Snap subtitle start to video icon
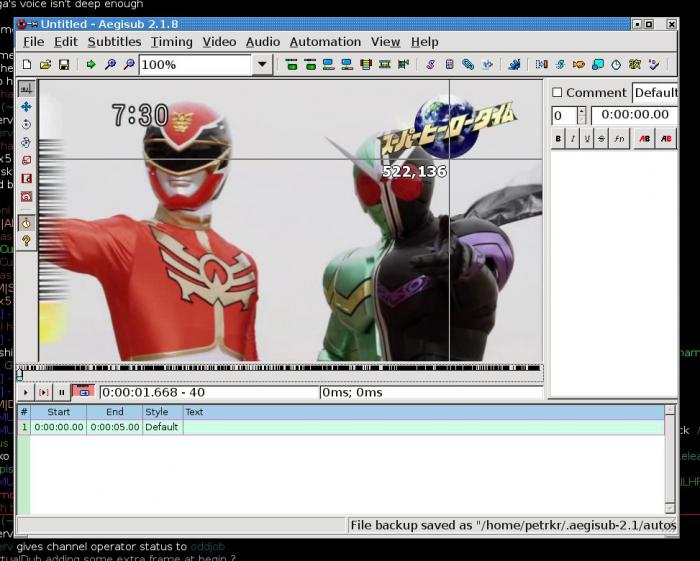 tap(329, 65)
